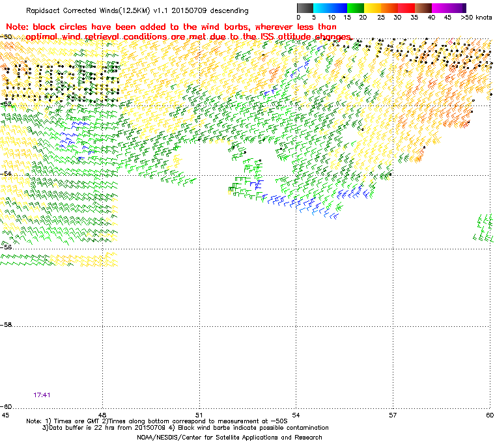Click the title 'Rapidscat Corrected Winds(12.5KM) v1.1'
Image resolution: width=495 pixels, height=448 pixels.
coord(97,10)
